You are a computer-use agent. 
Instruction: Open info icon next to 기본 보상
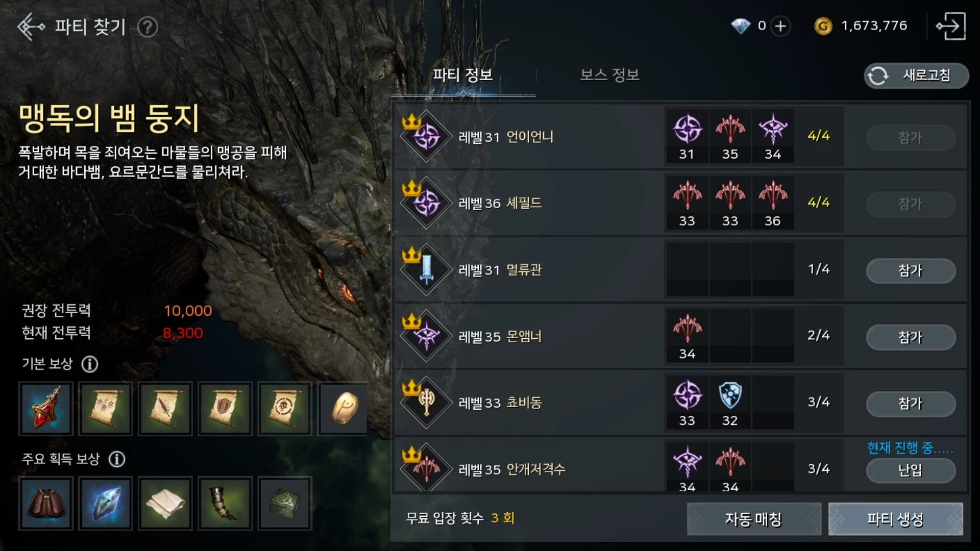[x=90, y=364]
